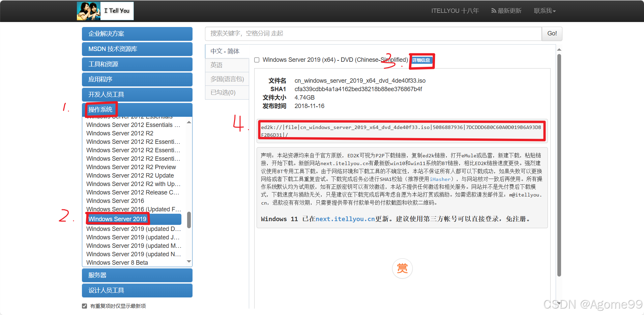Screen dimensions: 644x315
Task: Expand the 设计人员工具 category
Action: click(x=137, y=290)
